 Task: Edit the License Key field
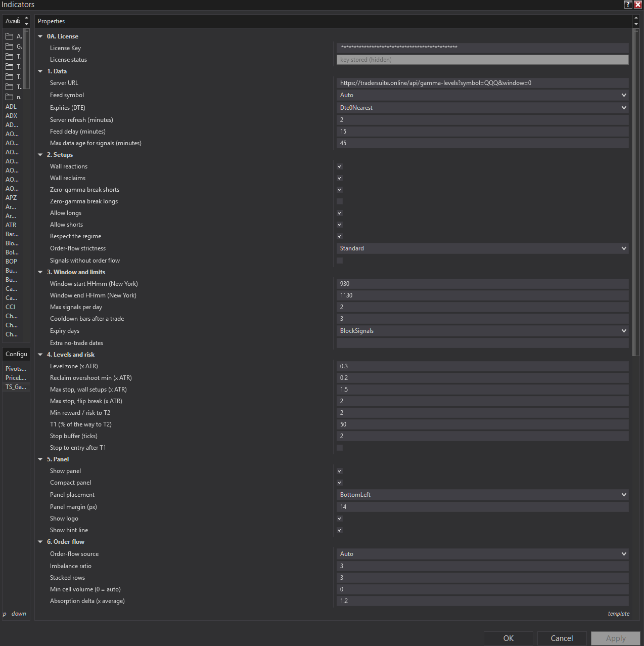483,48
